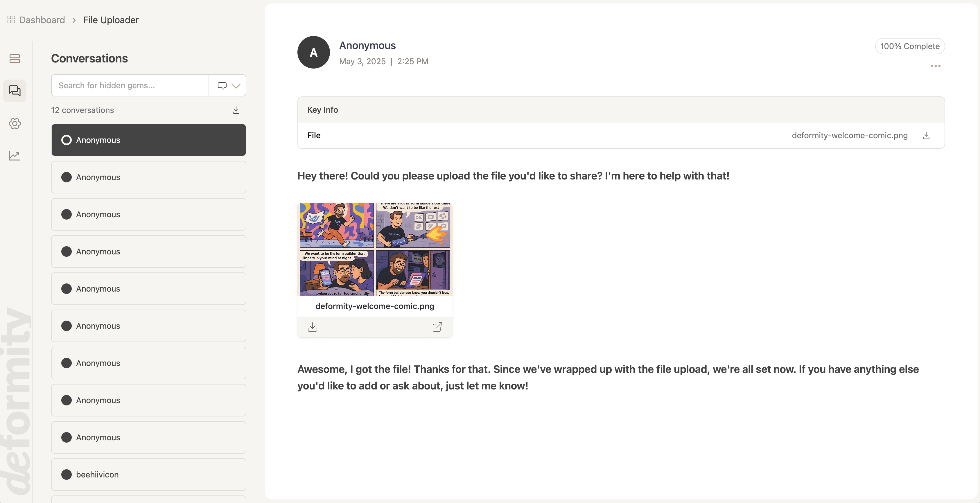Open the forms panel from the sidebar

click(15, 59)
